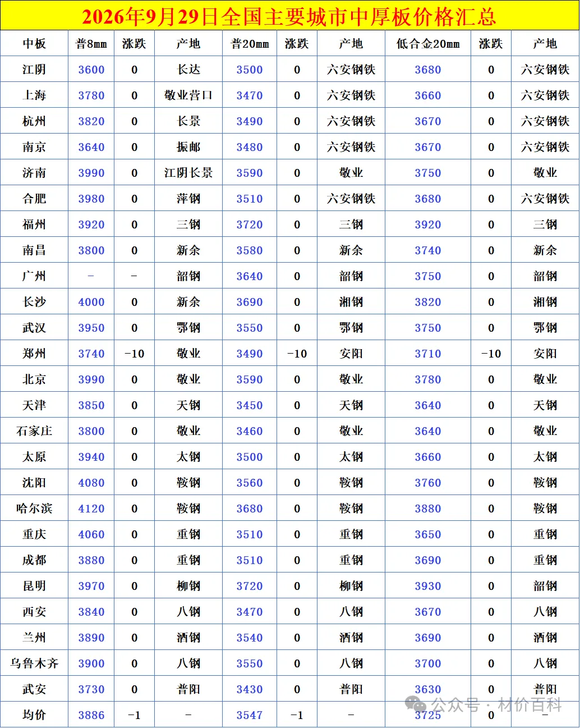
Task: Click city name 太原 in first column
Action: click(34, 457)
